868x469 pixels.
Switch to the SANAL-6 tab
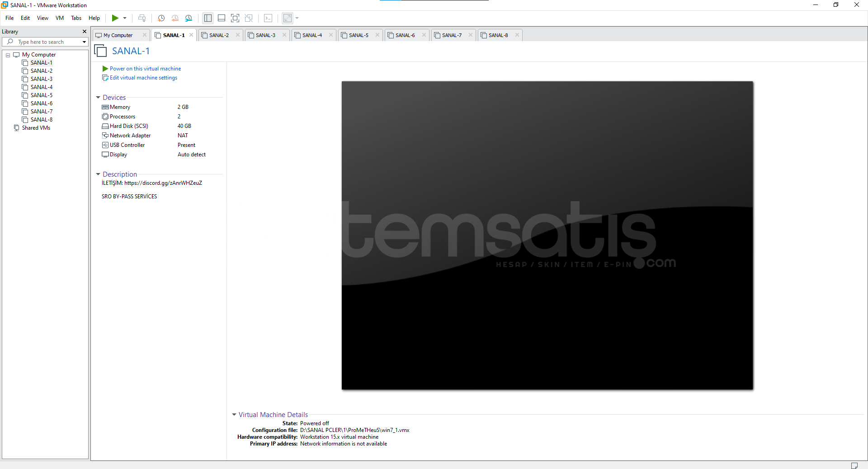coord(405,35)
